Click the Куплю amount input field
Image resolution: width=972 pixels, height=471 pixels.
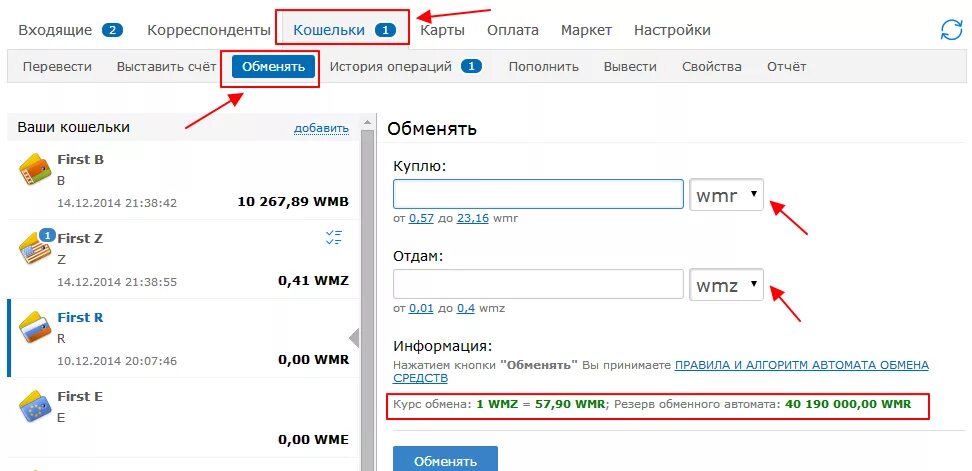(x=538, y=195)
